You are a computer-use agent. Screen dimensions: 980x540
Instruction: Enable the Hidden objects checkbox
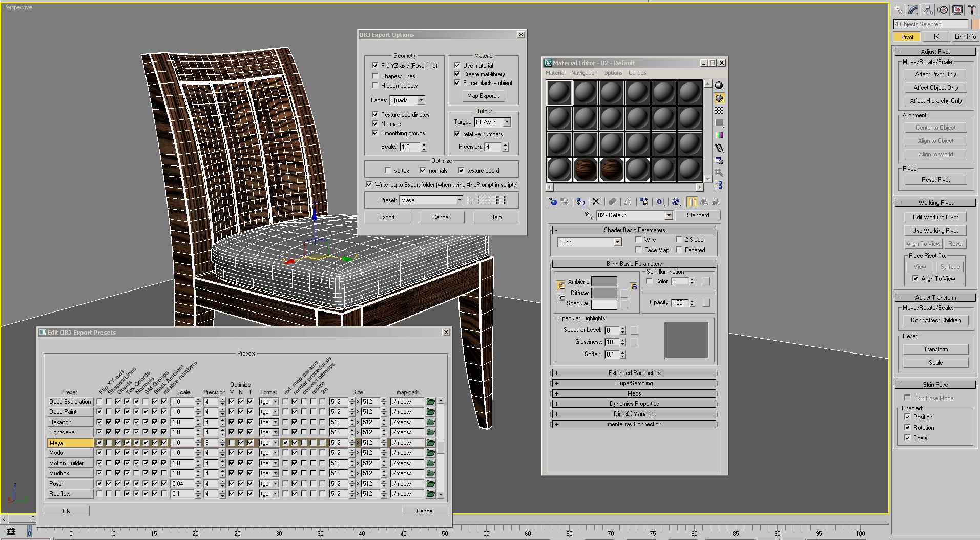[376, 86]
